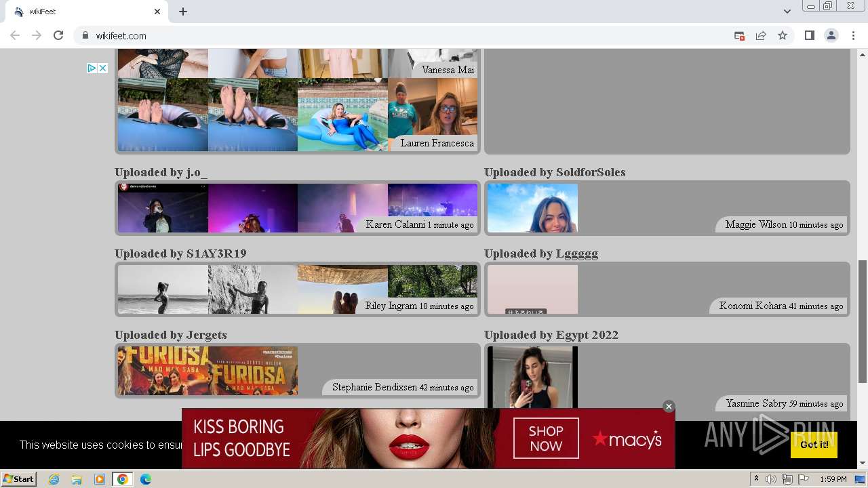Screen dimensions: 868x488
Task: Open the network tray icon
Action: tap(787, 479)
